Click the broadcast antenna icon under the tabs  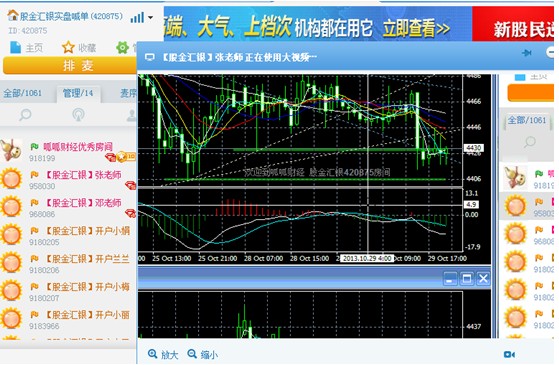[x=78, y=115]
